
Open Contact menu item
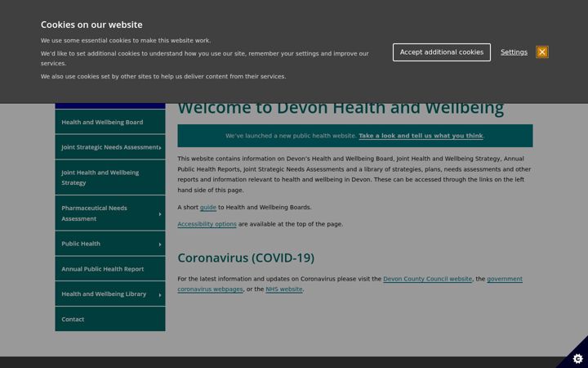coord(110,319)
